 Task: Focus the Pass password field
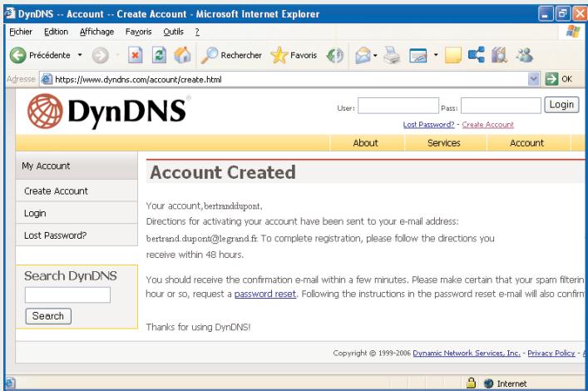(x=501, y=106)
